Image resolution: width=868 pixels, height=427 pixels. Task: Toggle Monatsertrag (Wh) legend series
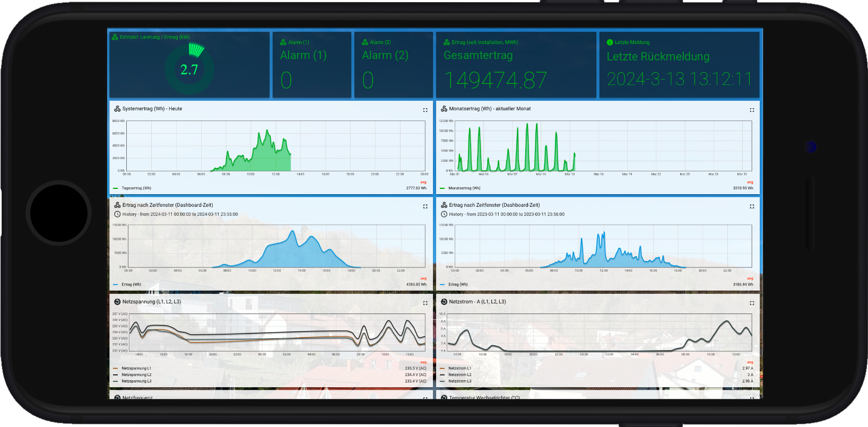[x=460, y=188]
